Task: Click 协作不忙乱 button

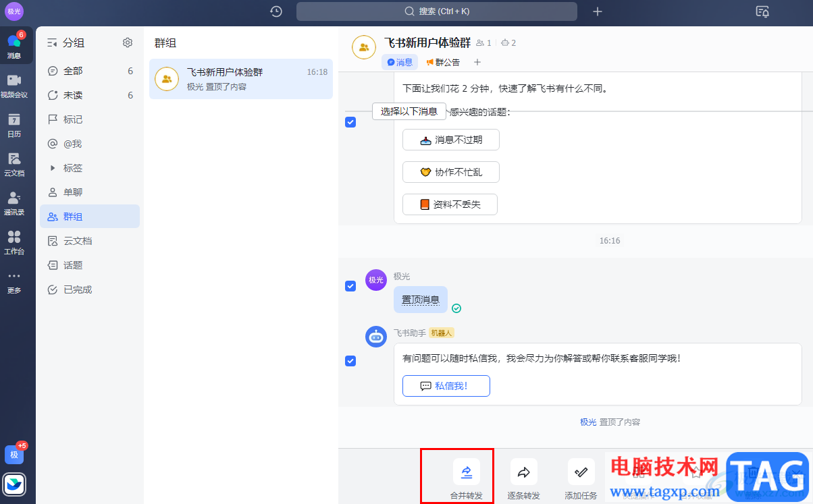Action: tap(451, 172)
